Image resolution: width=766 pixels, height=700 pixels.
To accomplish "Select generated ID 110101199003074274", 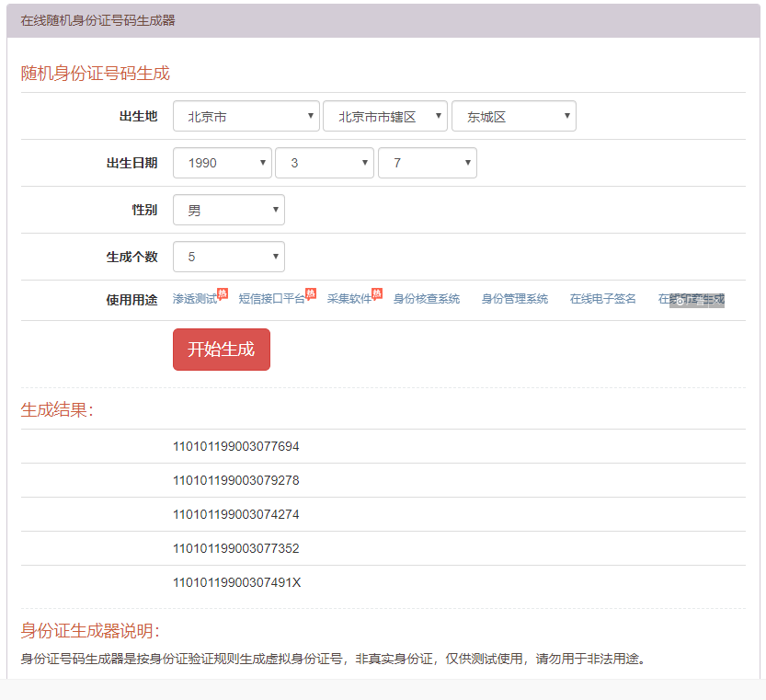I will click(236, 515).
